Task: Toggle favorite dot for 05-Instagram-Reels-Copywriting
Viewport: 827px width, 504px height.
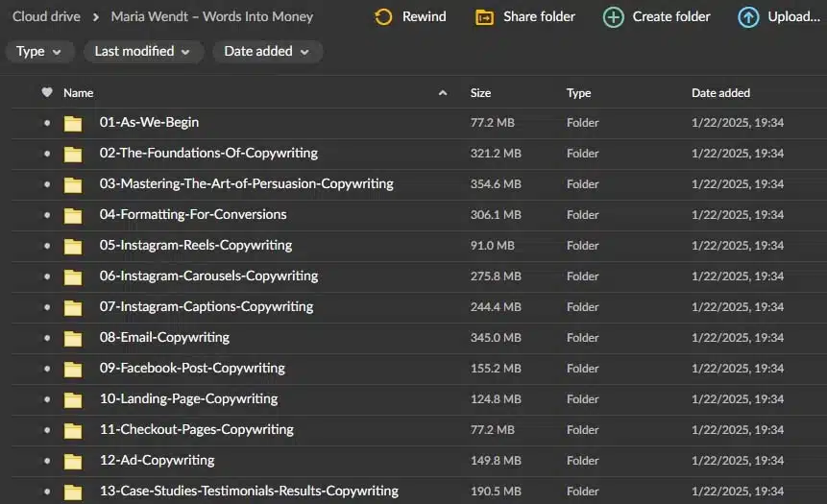Action: (x=47, y=246)
